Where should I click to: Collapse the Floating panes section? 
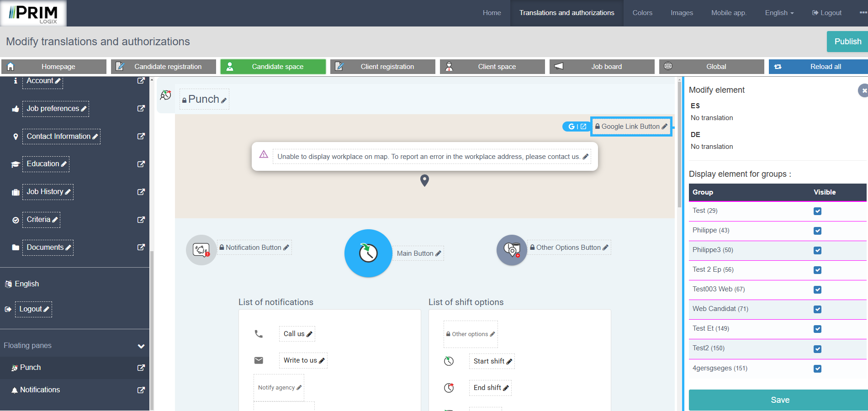(x=141, y=346)
